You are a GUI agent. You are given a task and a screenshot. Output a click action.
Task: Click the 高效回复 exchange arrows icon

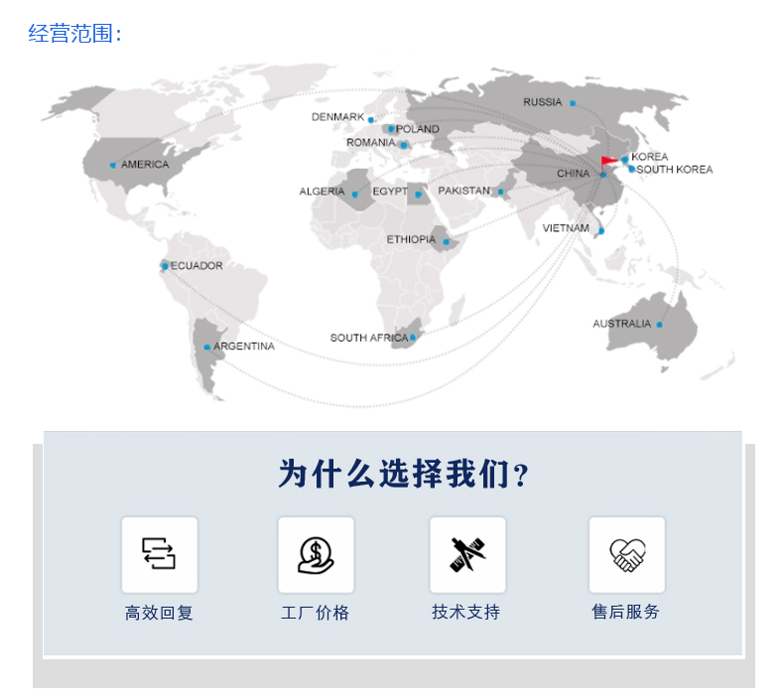(159, 554)
